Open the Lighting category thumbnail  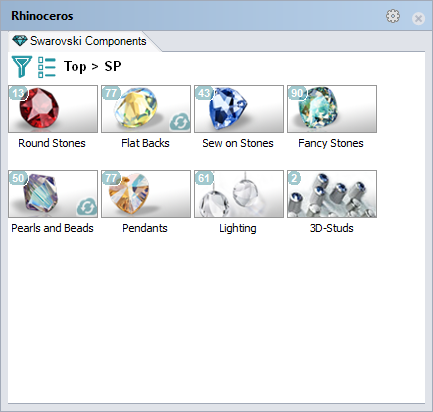click(239, 194)
